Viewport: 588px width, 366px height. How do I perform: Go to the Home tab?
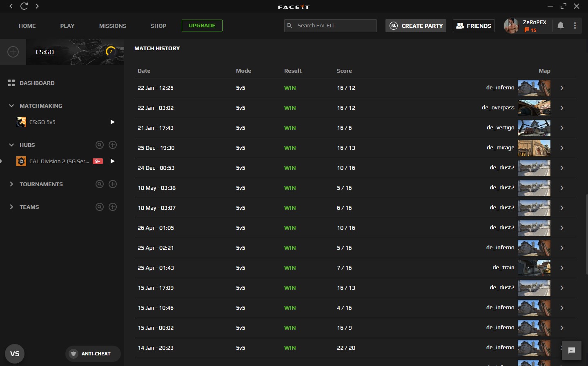[27, 26]
